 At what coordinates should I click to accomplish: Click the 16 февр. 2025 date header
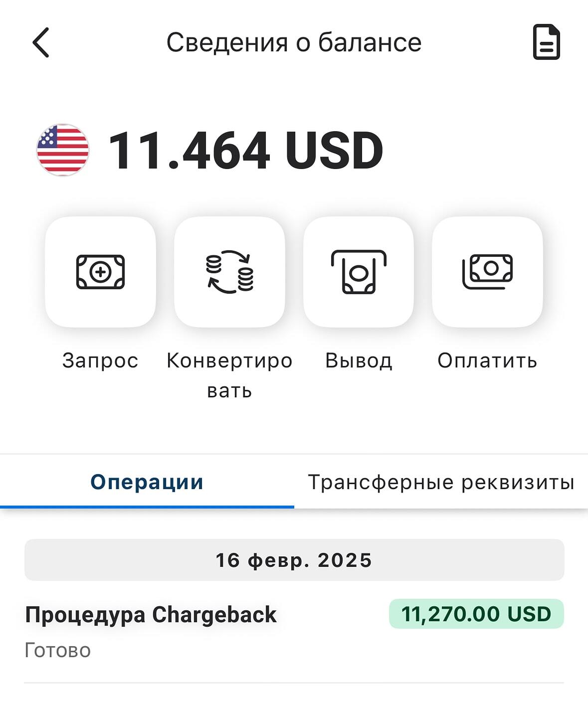pyautogui.click(x=294, y=560)
